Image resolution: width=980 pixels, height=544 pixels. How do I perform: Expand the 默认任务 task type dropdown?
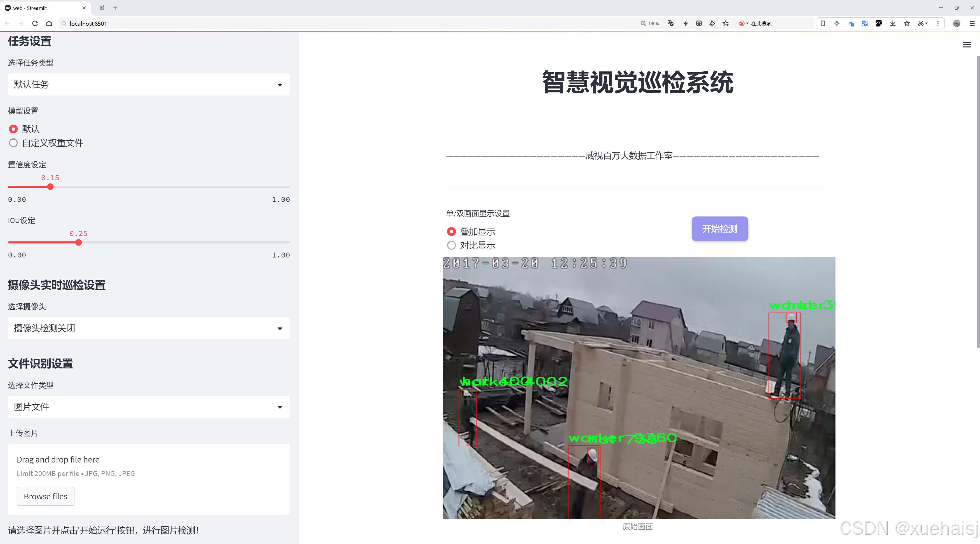click(149, 84)
